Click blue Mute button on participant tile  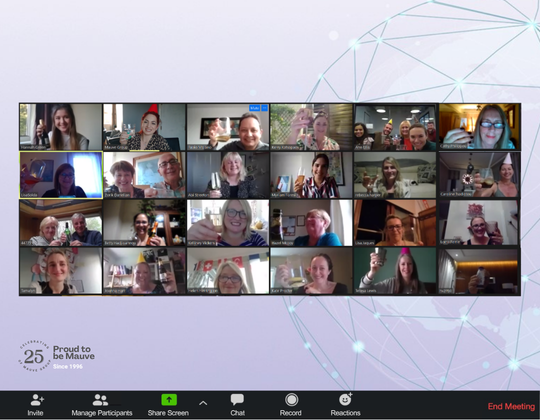coord(255,108)
